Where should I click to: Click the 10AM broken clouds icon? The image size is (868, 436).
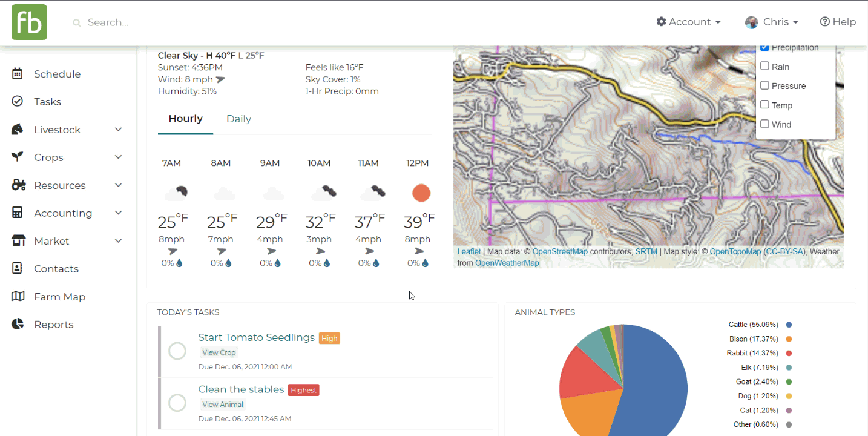[x=323, y=193]
